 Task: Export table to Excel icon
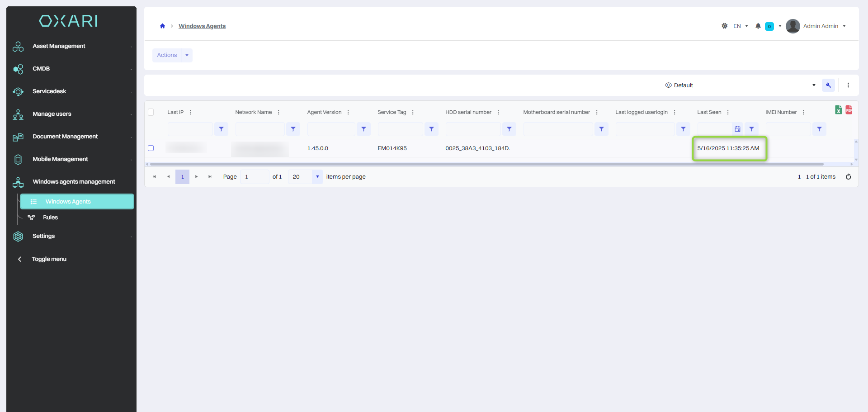(x=838, y=109)
